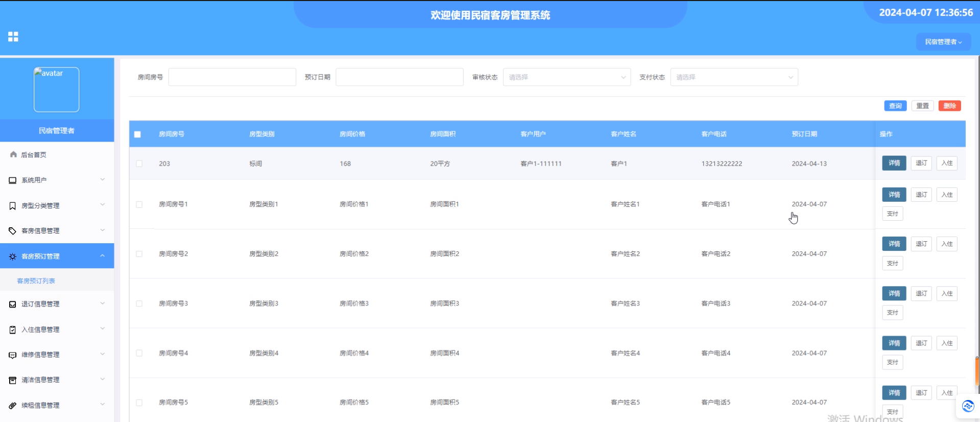Expand 房型分类管理 chevron
The height and width of the screenshot is (422, 980).
103,205
